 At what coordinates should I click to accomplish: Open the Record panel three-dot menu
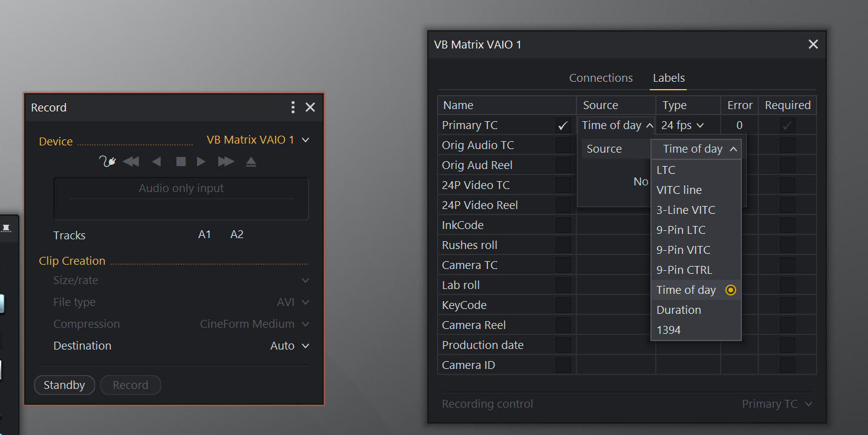[293, 107]
